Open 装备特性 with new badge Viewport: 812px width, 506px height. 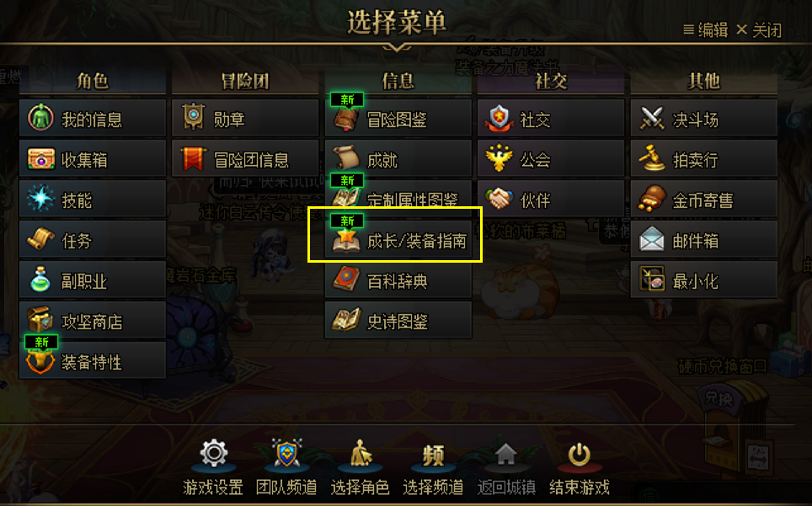93,360
